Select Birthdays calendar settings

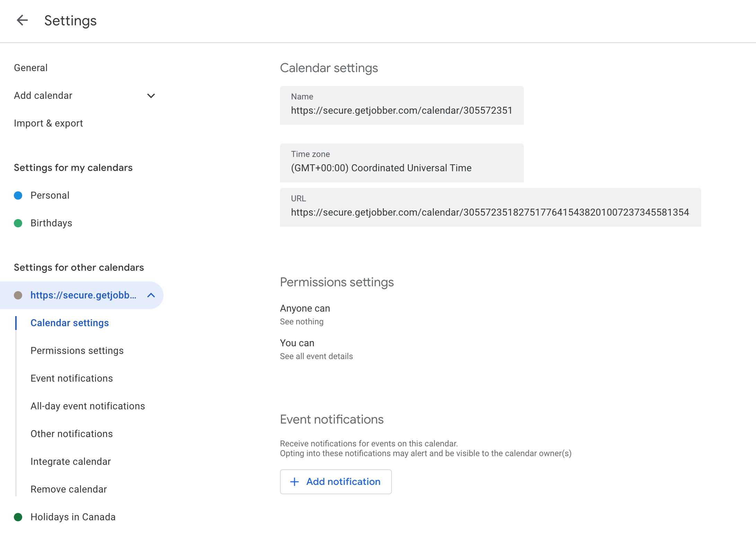click(51, 223)
